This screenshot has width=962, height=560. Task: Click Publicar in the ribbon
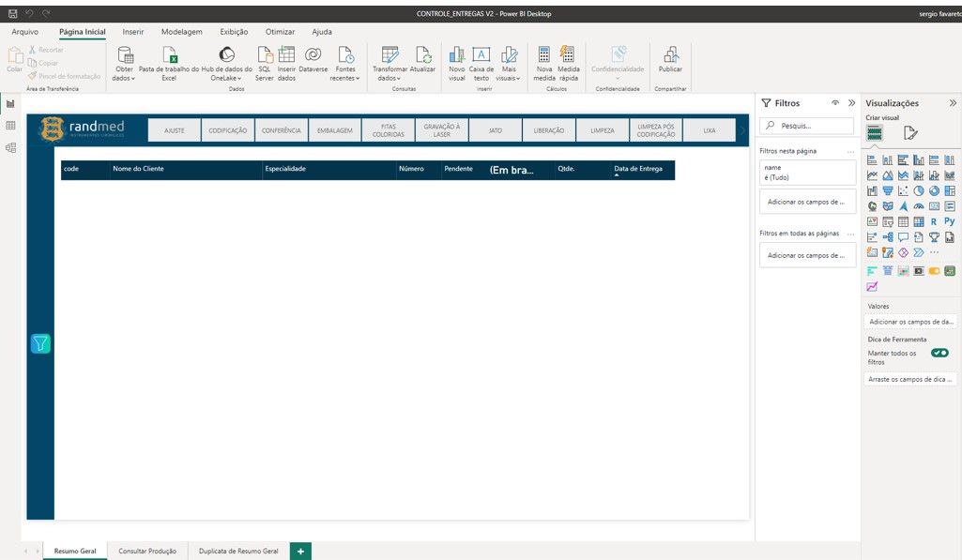click(670, 59)
